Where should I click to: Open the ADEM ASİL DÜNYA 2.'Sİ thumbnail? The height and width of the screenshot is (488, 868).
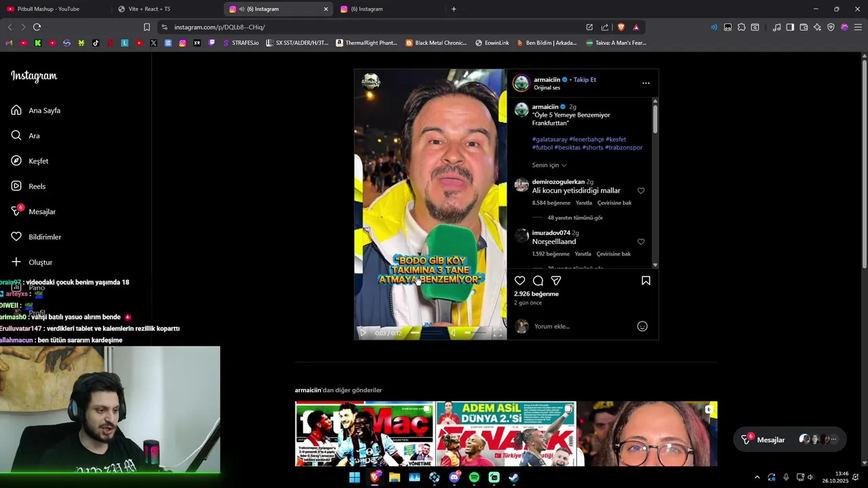506,434
